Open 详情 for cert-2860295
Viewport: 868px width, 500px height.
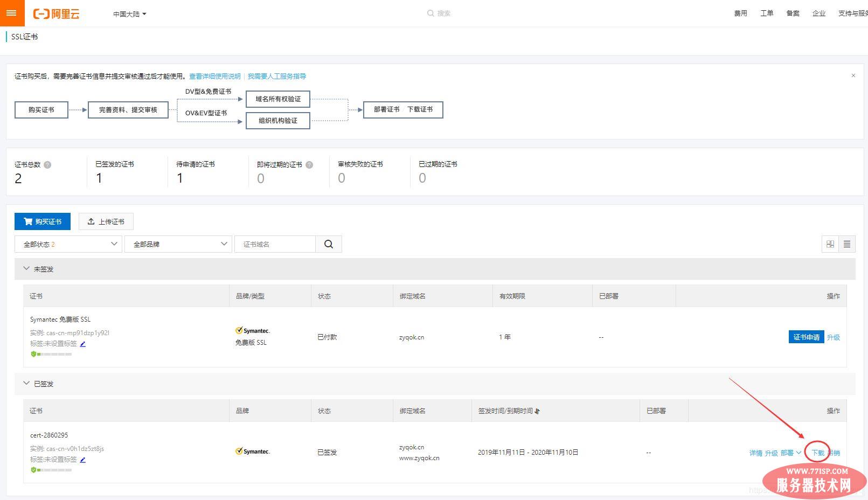tap(755, 453)
